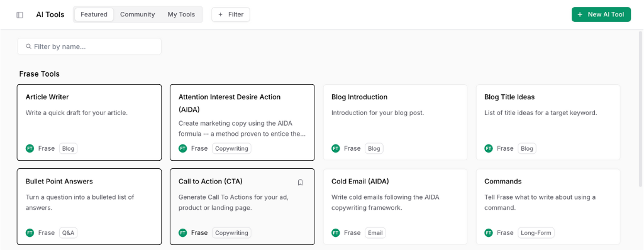Switch to the Community tab
644x250 pixels.
[137, 14]
